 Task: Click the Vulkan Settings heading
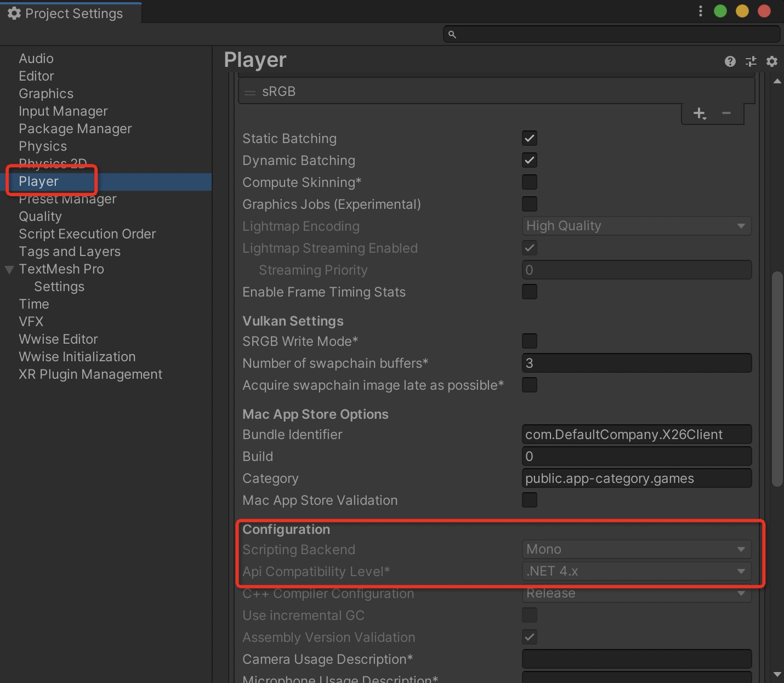(x=293, y=321)
